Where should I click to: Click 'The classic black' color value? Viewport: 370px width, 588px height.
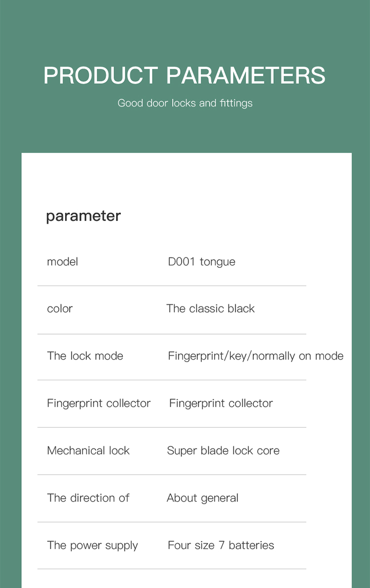point(210,309)
